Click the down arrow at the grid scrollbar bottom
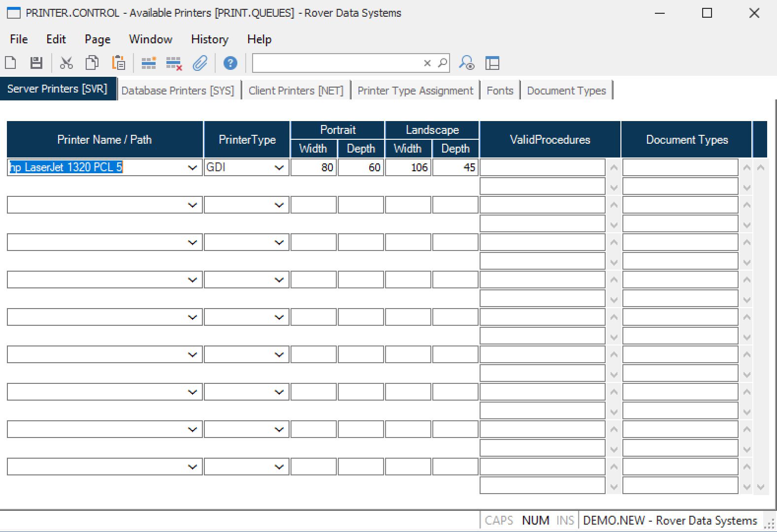The width and height of the screenshot is (777, 532). (760, 487)
